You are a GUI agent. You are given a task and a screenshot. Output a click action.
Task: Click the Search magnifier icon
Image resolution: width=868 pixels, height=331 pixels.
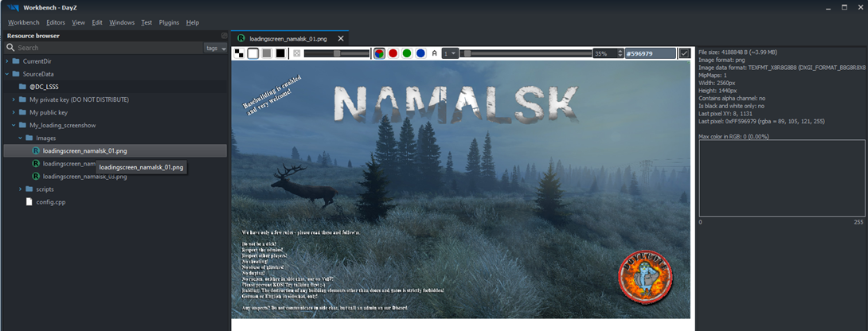pos(10,49)
